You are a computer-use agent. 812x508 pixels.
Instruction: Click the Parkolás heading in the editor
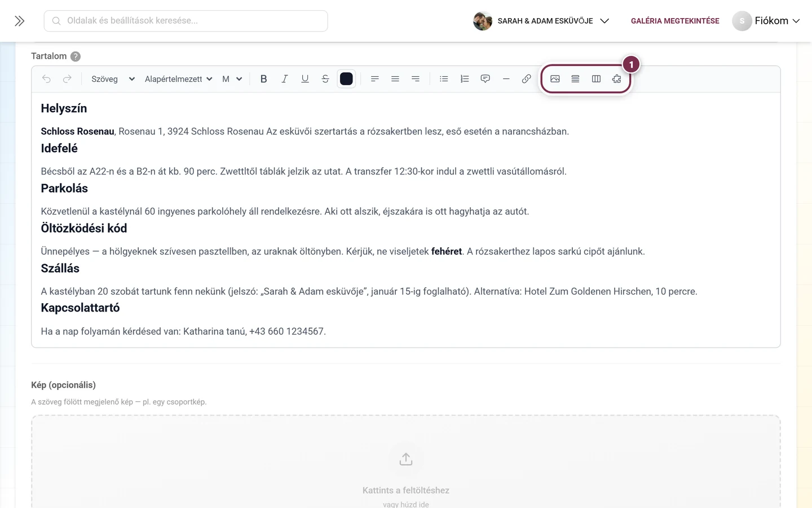pyautogui.click(x=64, y=189)
